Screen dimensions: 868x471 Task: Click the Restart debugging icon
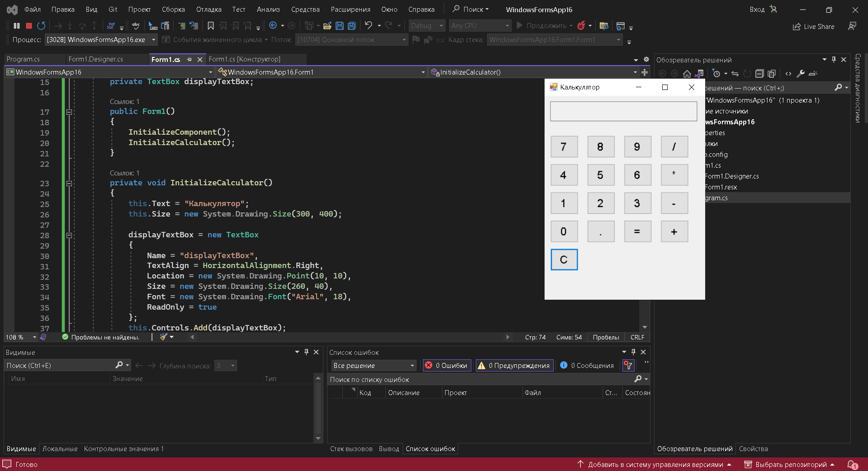click(41, 25)
